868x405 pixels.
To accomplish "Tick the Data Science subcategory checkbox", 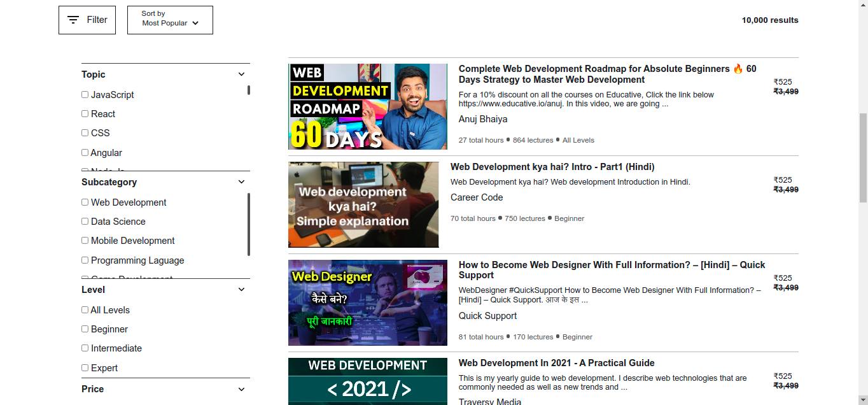I will click(85, 221).
